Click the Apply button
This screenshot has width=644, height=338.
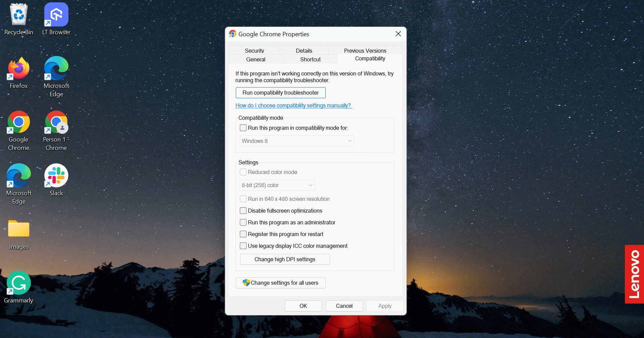[x=385, y=306]
